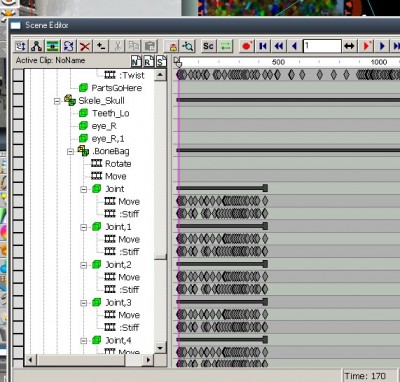Toggle the checkbox beside Skele_Skull row
The height and width of the screenshot is (382, 400).
(x=18, y=101)
